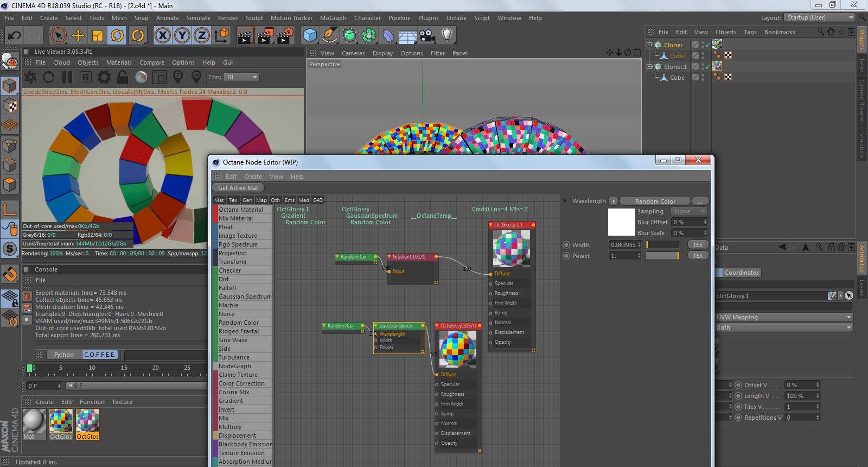Collapse the Cloner tree node

point(649,45)
